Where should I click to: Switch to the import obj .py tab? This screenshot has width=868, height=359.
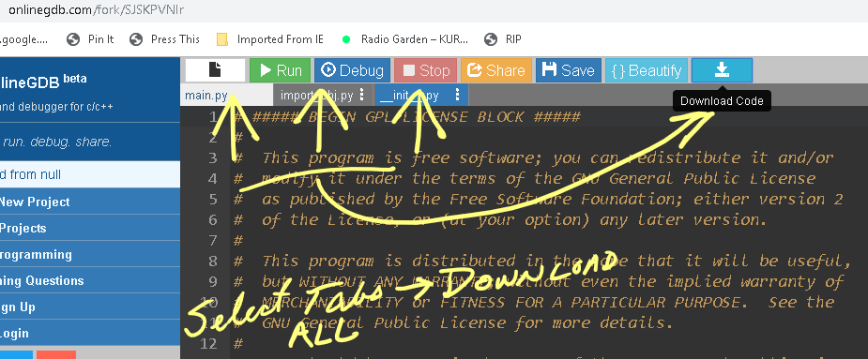(317, 96)
